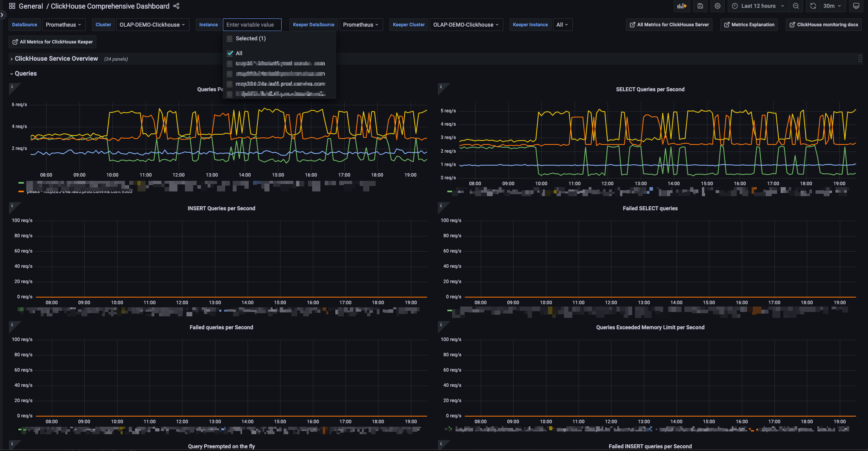Open the Last 12 hours time picker
This screenshot has height=451, width=868.
pos(758,6)
